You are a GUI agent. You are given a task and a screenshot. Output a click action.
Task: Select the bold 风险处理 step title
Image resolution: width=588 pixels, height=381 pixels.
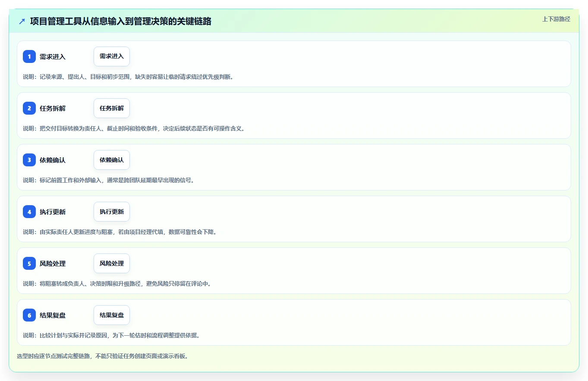tap(53, 263)
